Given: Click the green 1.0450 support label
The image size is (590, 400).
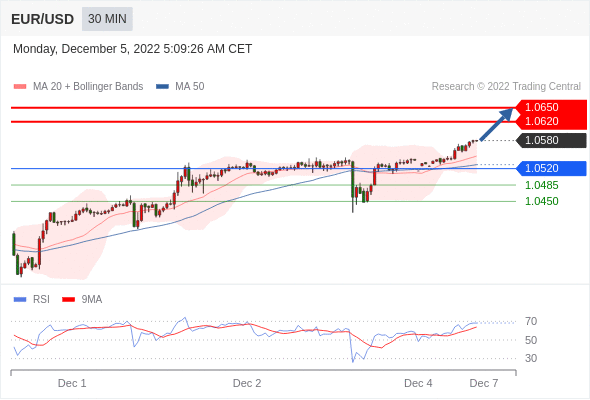Looking at the screenshot, I should (541, 201).
